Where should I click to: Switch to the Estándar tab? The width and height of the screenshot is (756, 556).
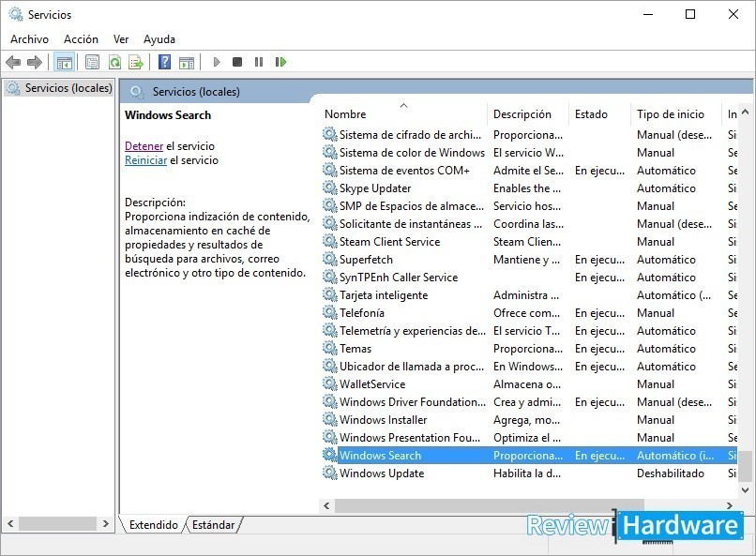213,525
